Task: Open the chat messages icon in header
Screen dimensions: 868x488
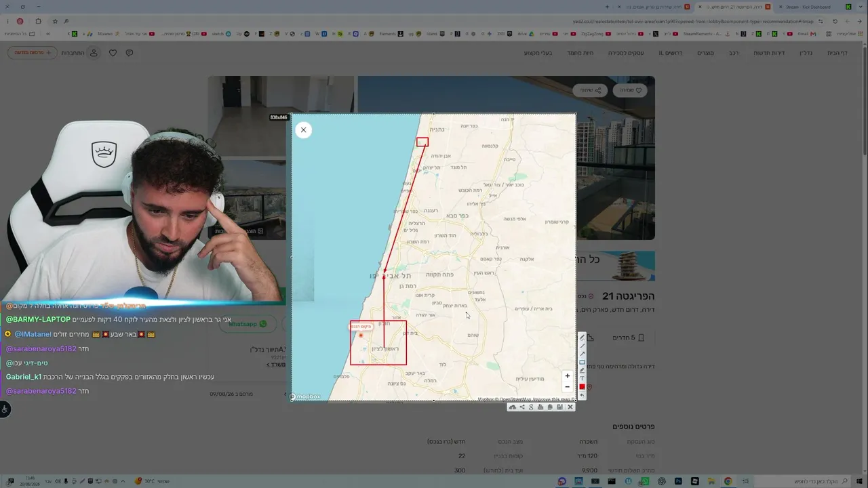Action: tap(130, 53)
